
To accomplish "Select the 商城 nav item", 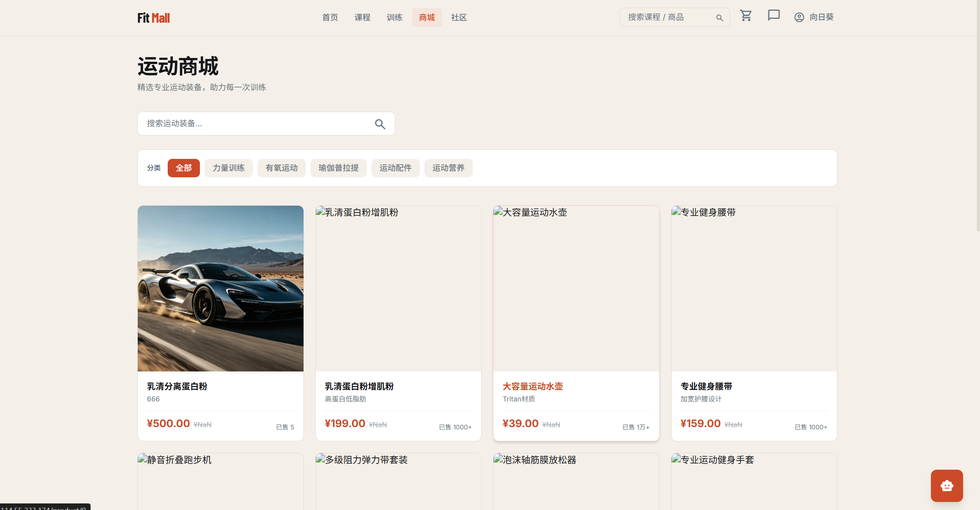I will click(427, 17).
